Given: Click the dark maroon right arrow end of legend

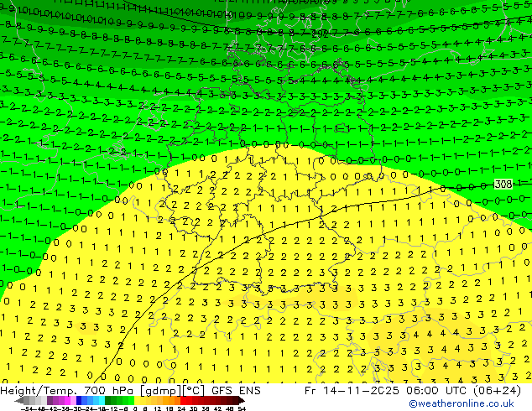Looking at the screenshot, I should click(242, 400).
